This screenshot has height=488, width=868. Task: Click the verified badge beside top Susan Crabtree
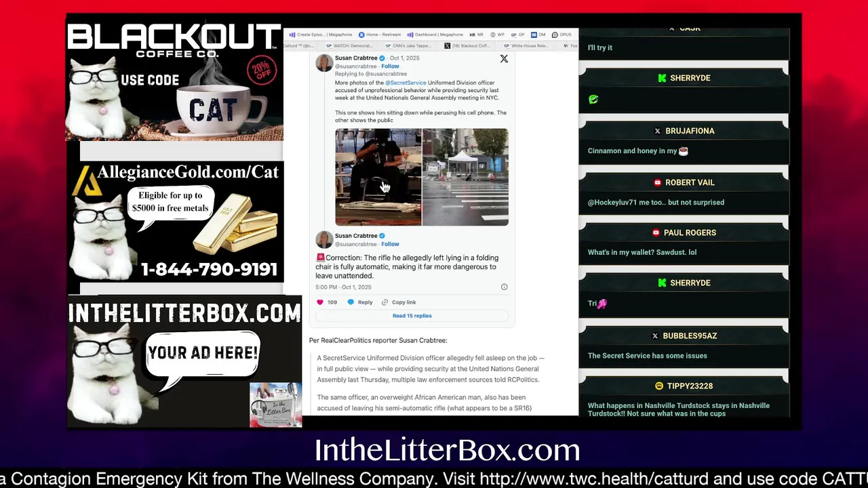382,58
